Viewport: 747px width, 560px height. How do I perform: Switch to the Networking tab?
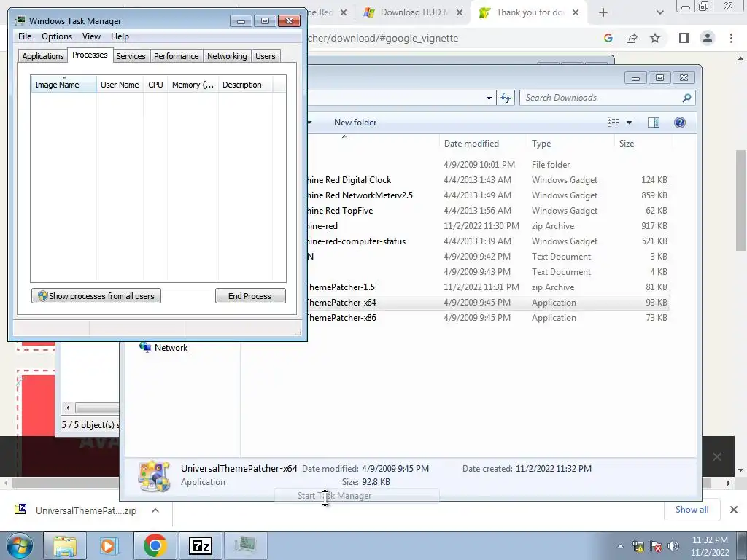click(227, 56)
